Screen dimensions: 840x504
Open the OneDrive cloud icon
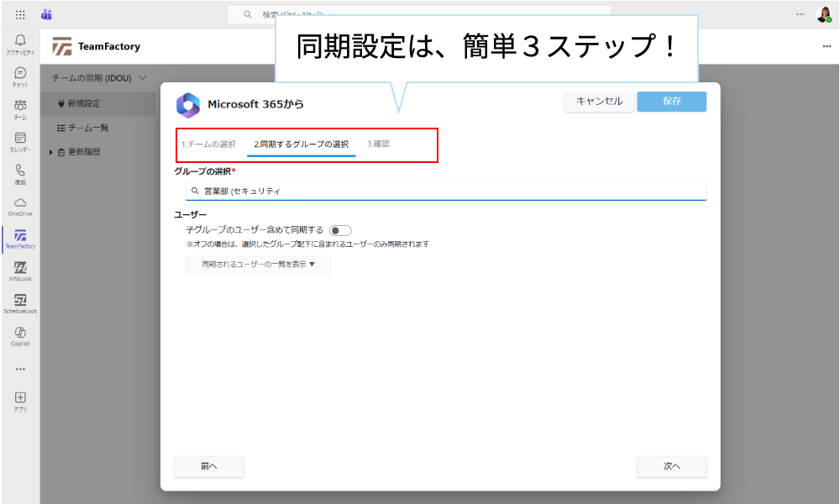point(20,205)
